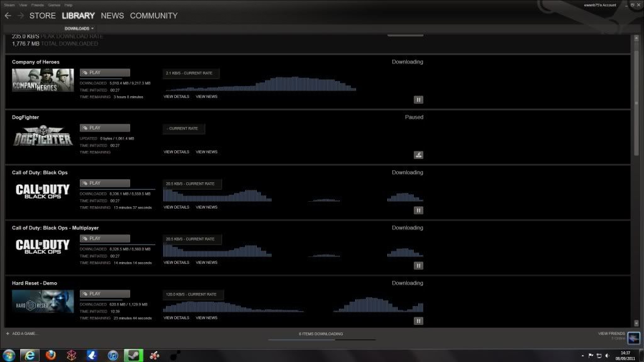This screenshot has width=644, height=362.
Task: Click the Black Ops - Multiplayer logo
Action: (x=43, y=246)
